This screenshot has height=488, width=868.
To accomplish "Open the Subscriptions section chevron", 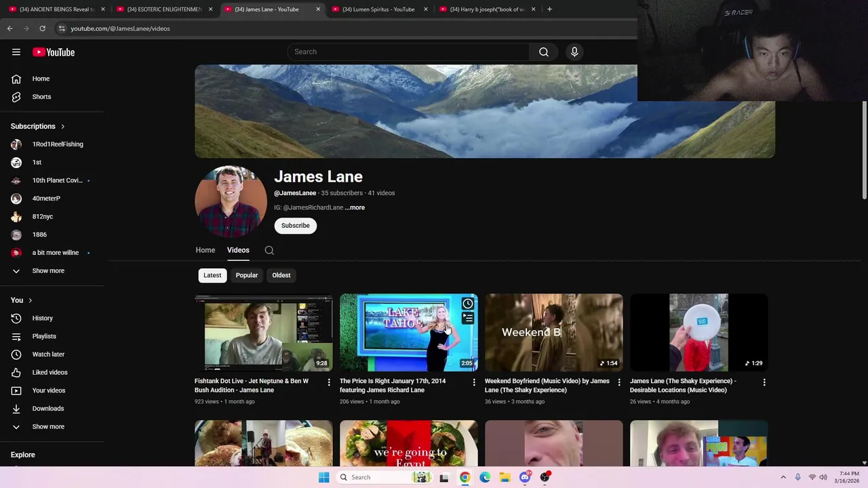I will coord(62,126).
